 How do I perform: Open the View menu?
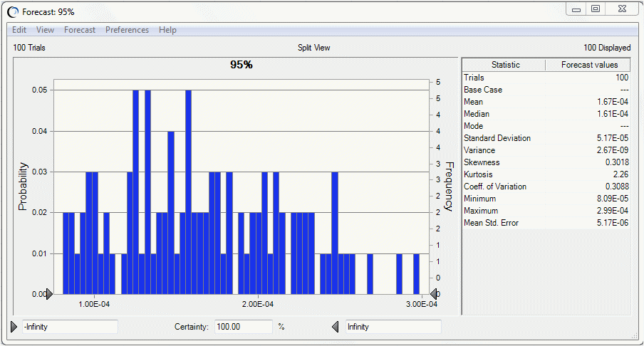45,30
